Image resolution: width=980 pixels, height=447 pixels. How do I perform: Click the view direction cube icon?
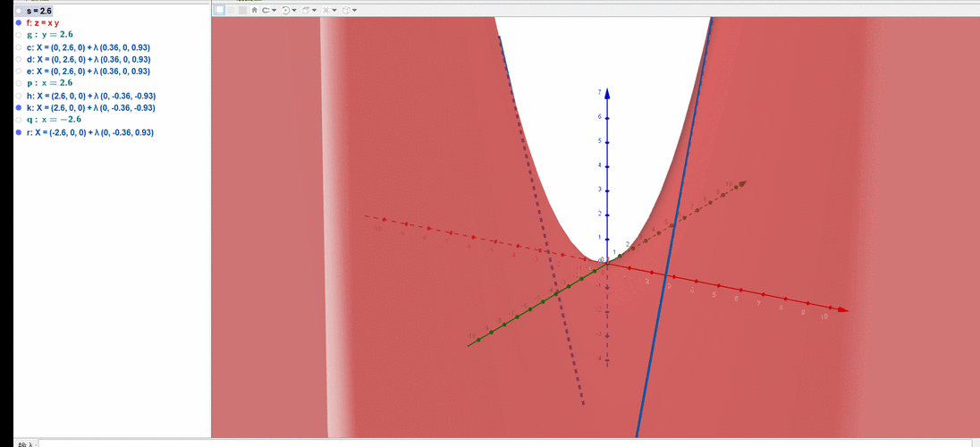(306, 11)
